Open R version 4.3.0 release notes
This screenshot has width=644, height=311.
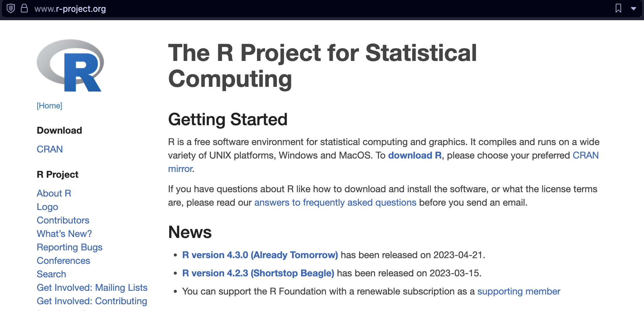click(x=260, y=255)
